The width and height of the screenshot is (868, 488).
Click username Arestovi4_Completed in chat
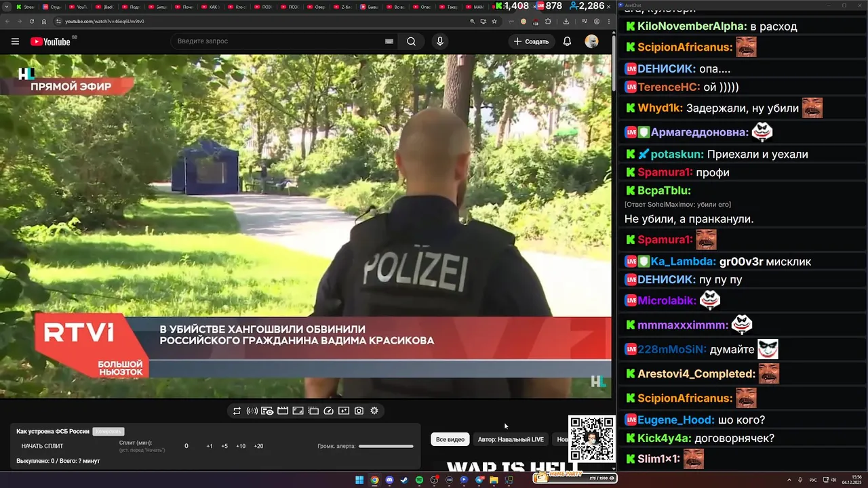pos(696,373)
